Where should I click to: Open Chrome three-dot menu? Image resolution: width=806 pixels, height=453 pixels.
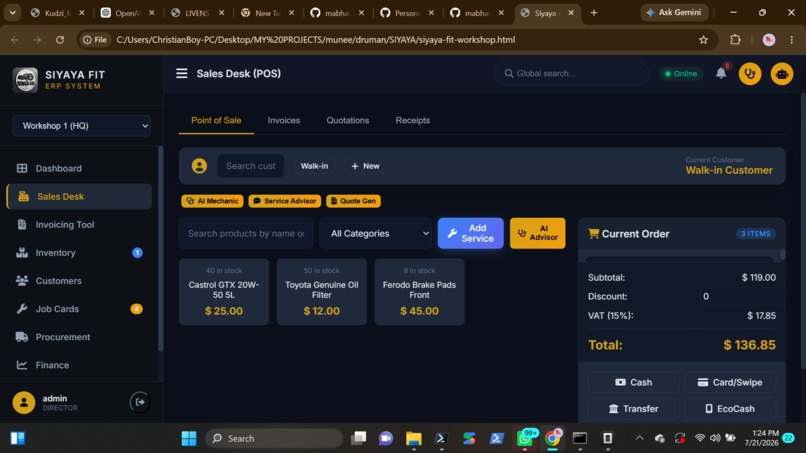coord(791,40)
